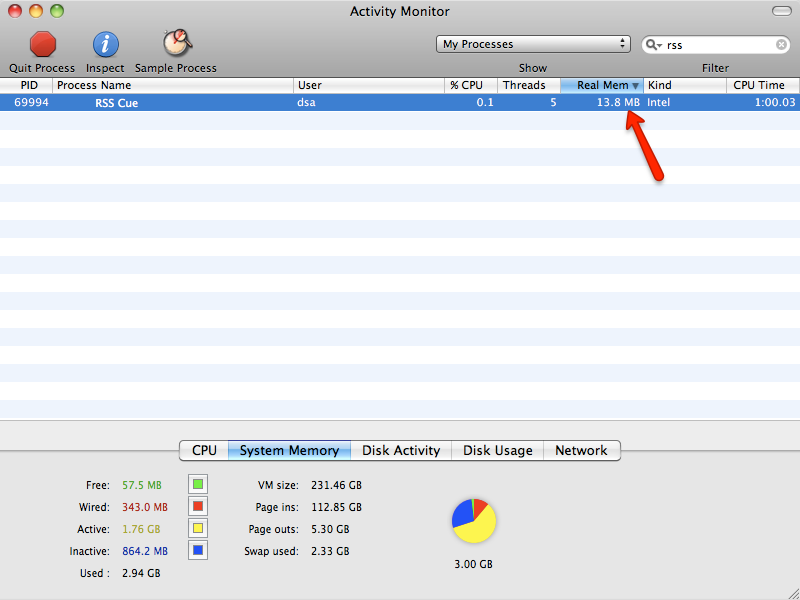
Task: Click the Quit Process stop-sign icon
Action: (43, 44)
